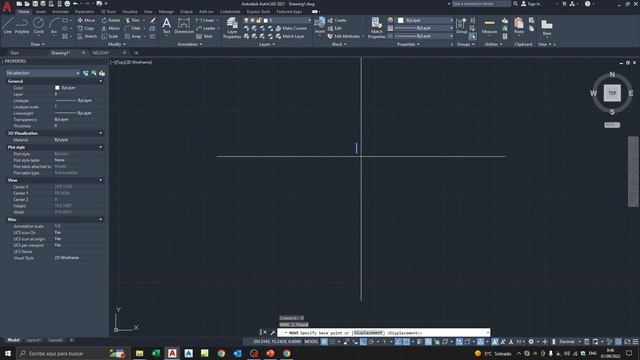The image size is (640, 360).
Task: Expand the Modify panel dropdown
Action: tap(116, 44)
